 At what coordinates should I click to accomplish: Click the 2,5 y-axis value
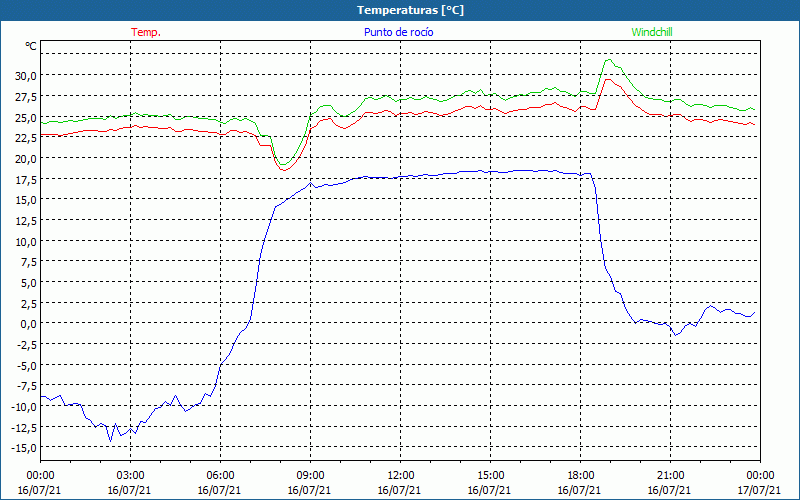pos(28,303)
